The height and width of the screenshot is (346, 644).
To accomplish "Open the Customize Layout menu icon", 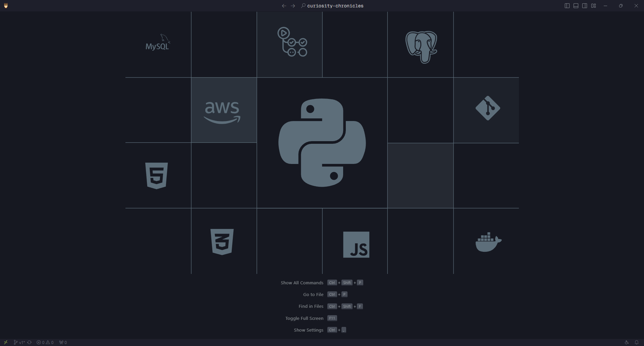I will point(594,6).
